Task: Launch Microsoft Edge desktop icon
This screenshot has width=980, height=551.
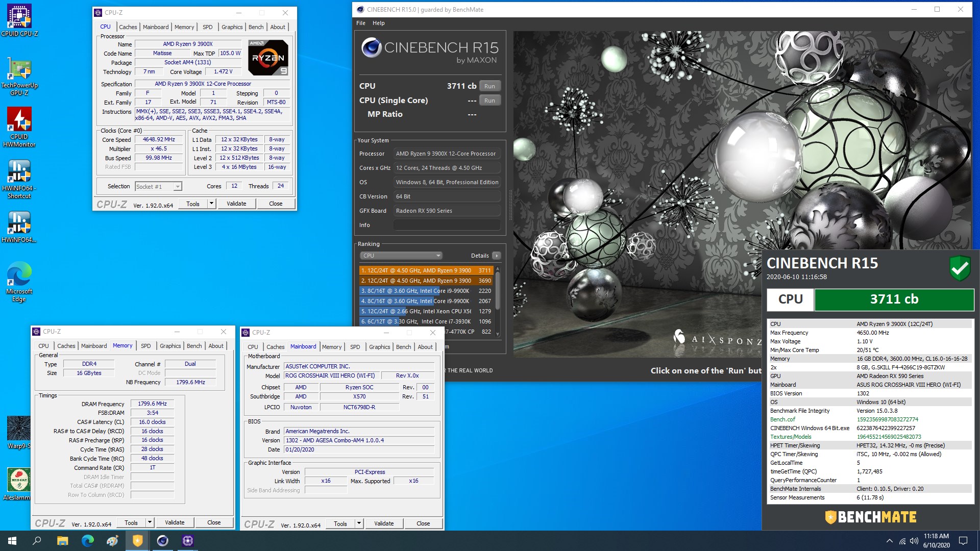Action: [x=19, y=282]
